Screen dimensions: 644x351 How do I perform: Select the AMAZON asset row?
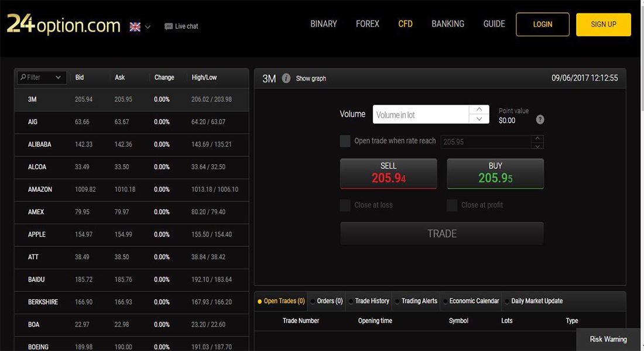(131, 190)
